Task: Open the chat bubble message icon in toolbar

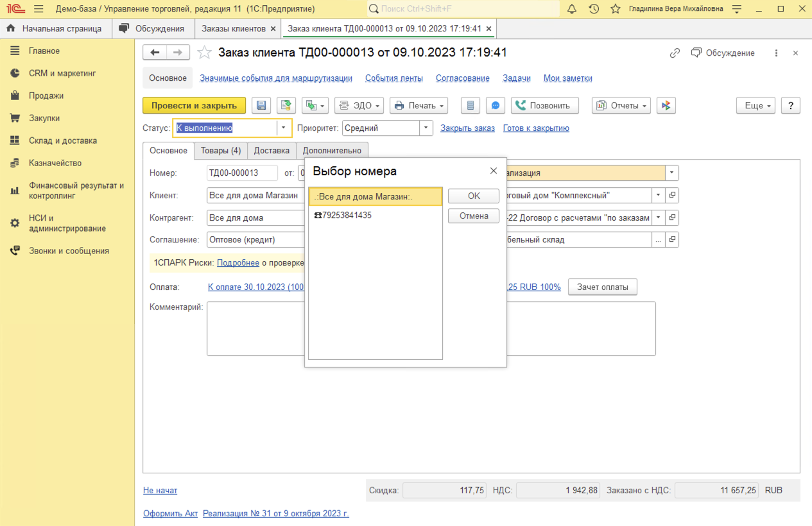Action: tap(496, 106)
